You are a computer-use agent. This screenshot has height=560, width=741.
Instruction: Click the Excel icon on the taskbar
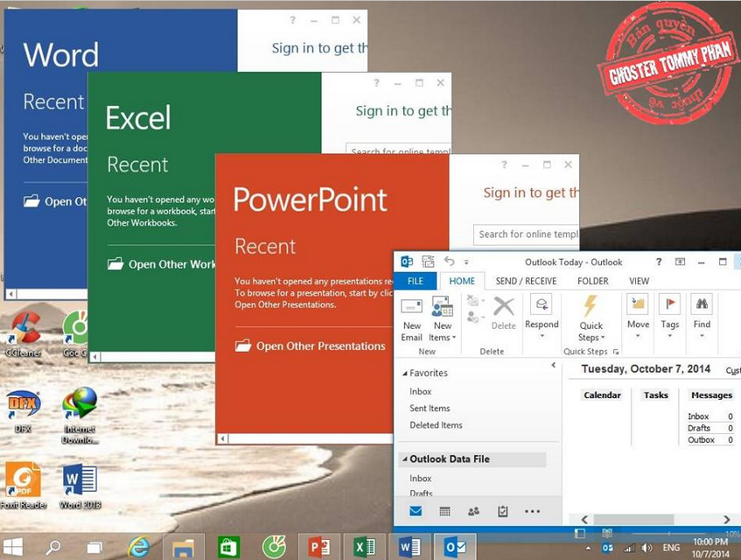pos(364,547)
